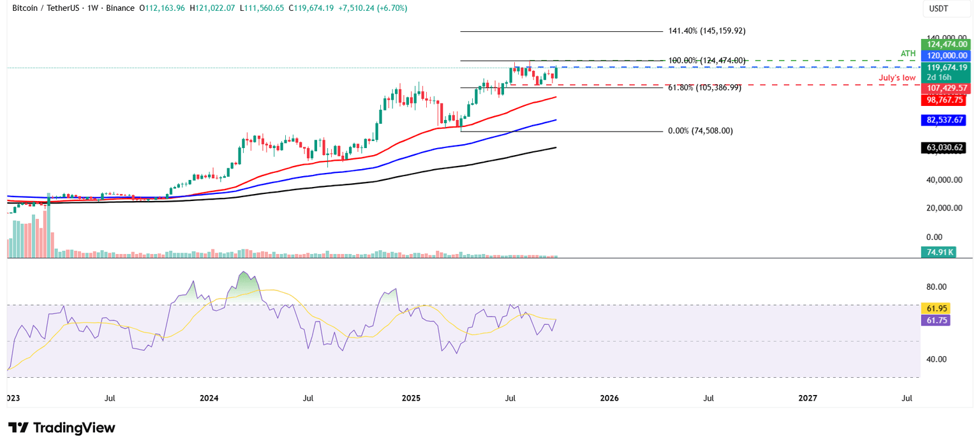Click the current price countdown label 119,674.19
This screenshot has width=980, height=448.
[946, 71]
